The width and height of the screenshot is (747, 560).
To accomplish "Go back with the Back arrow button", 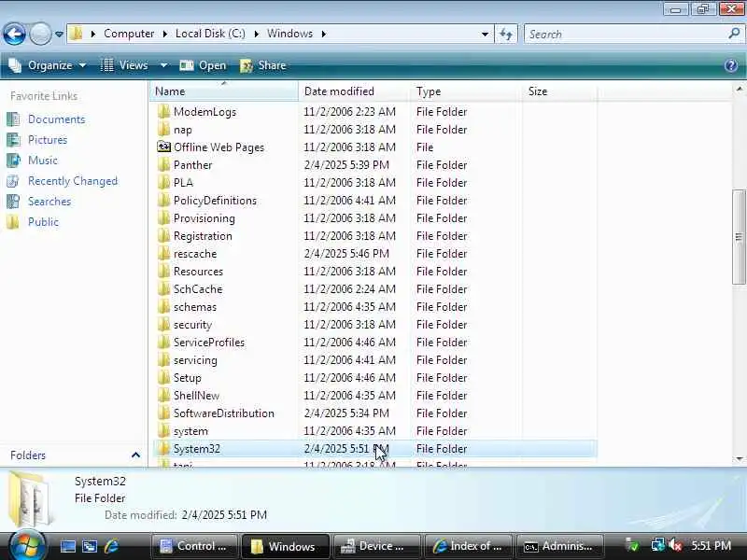I will 14,34.
